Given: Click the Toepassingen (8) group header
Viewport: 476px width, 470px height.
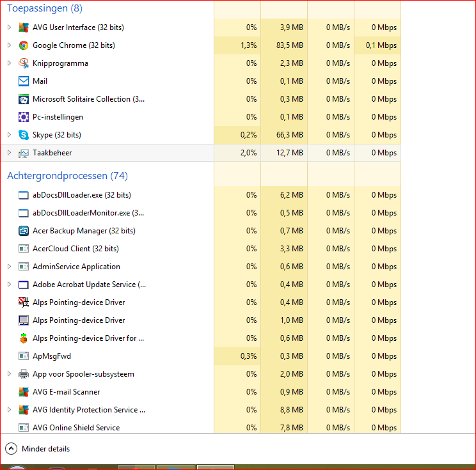Looking at the screenshot, I should pyautogui.click(x=45, y=8).
